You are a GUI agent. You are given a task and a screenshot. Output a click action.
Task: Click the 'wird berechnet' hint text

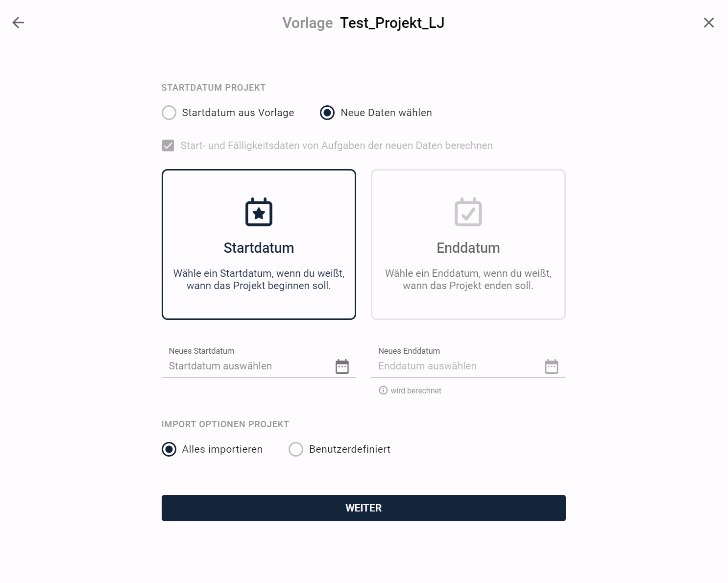[x=416, y=390]
